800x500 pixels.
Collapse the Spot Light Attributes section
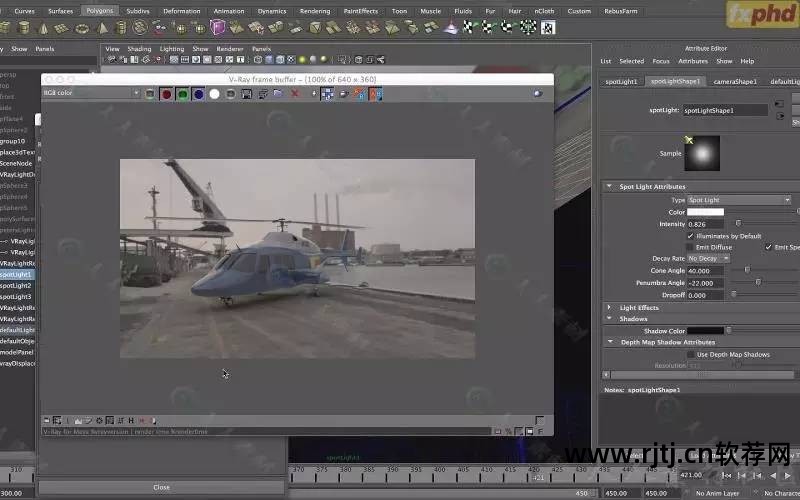tap(609, 187)
